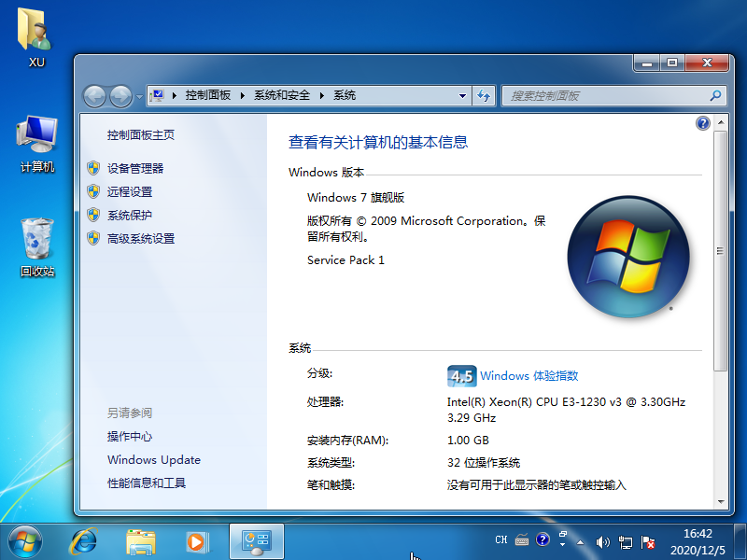Click the back navigation arrow
This screenshot has width=747, height=560.
tap(94, 96)
